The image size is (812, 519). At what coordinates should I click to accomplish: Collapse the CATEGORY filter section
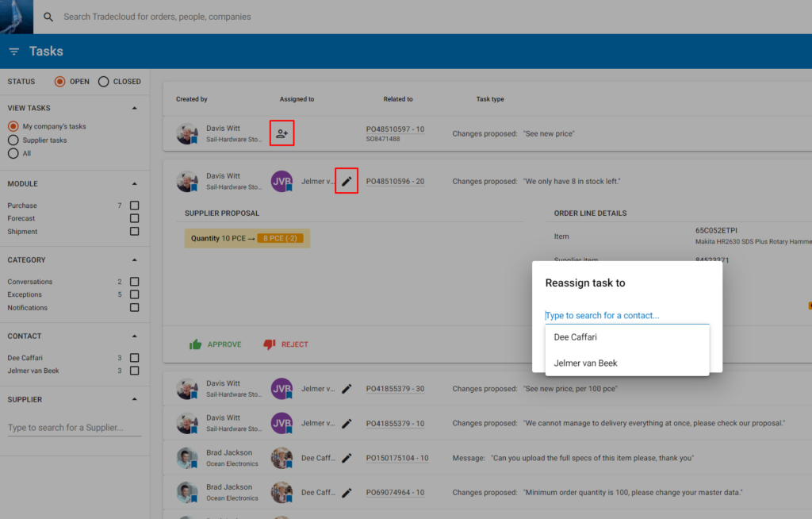[134, 259]
